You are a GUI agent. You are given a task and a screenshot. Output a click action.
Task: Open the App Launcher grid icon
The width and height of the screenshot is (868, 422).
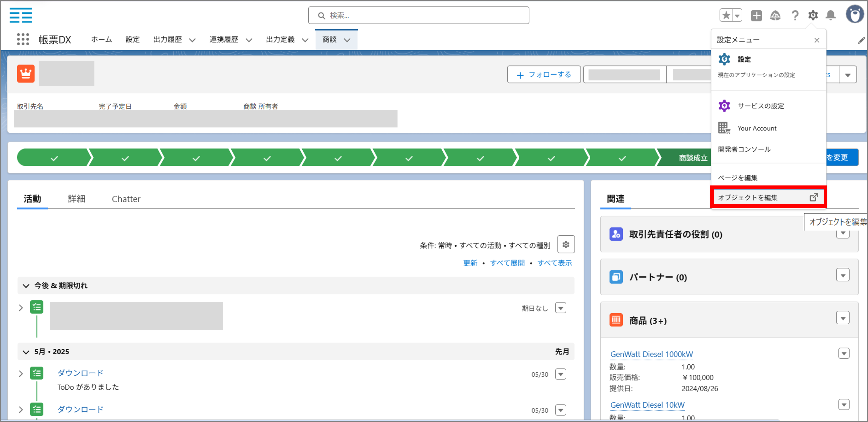click(x=23, y=39)
